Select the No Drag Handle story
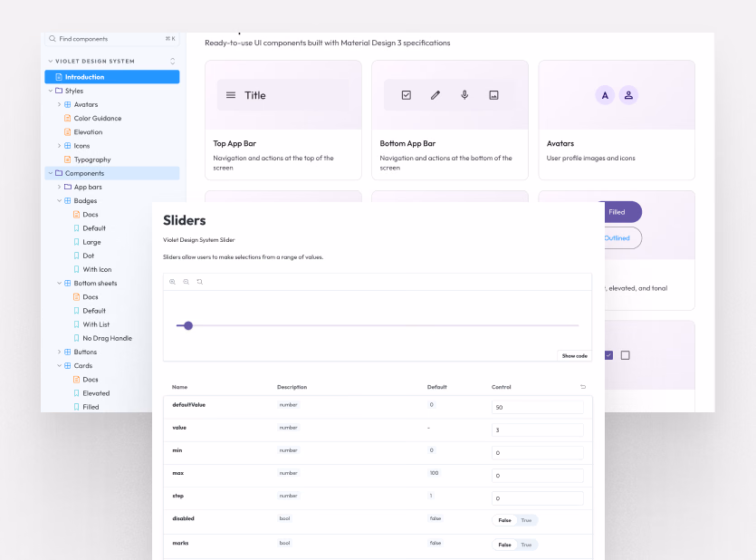756x560 pixels. pyautogui.click(x=102, y=338)
